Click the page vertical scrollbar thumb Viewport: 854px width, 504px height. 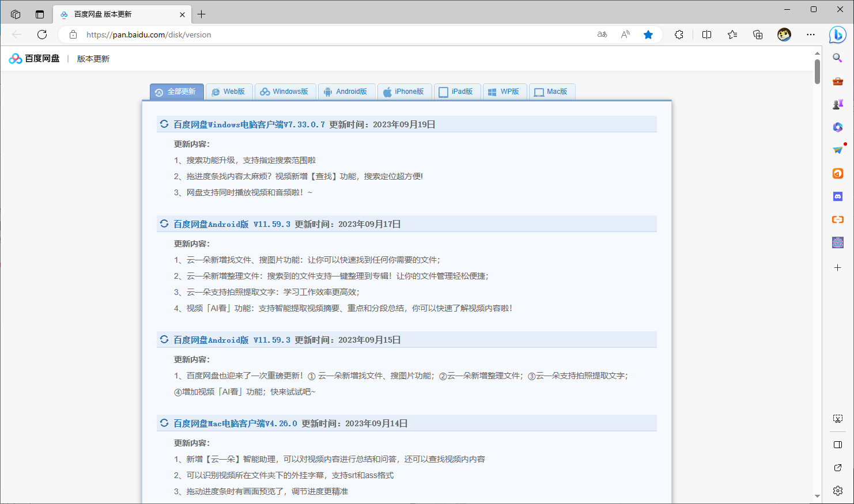pyautogui.click(x=817, y=71)
